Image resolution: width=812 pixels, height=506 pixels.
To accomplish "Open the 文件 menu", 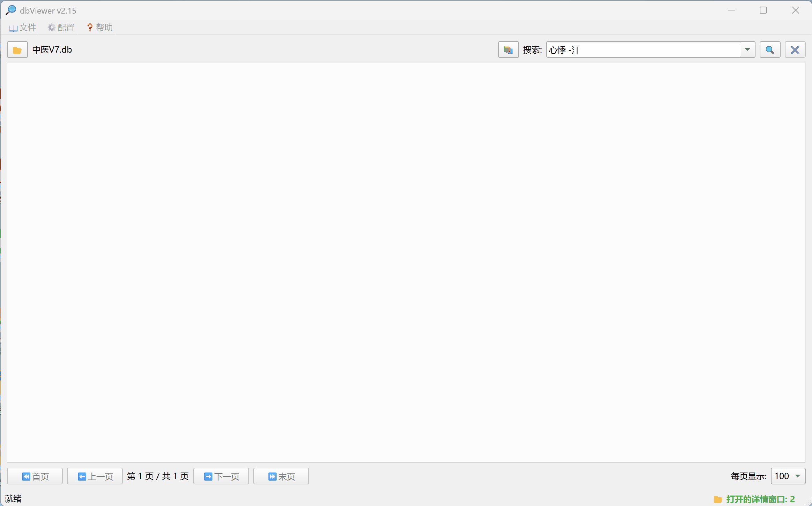I will (23, 28).
